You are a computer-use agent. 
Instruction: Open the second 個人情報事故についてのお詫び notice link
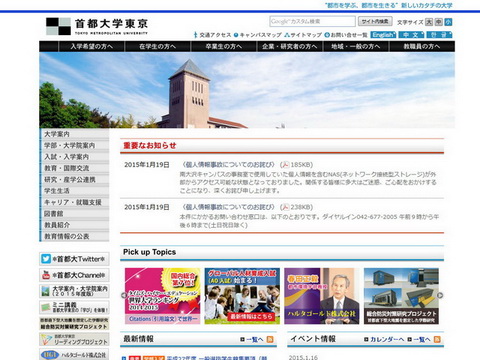tap(229, 207)
